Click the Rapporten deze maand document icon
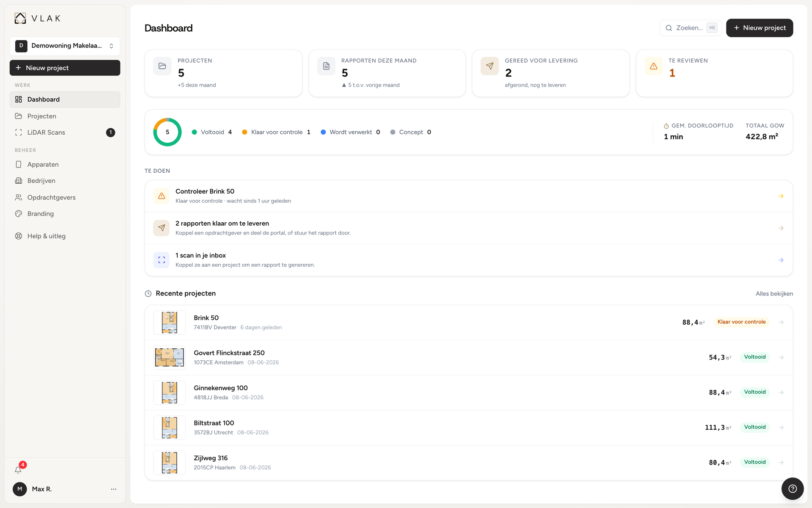This screenshot has width=812, height=508. [x=326, y=66]
